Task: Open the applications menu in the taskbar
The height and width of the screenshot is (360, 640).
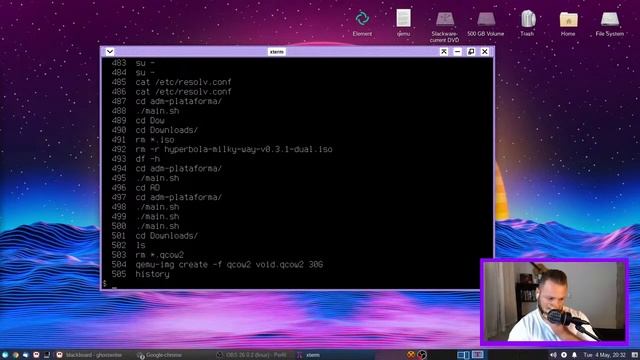Action: (x=5, y=355)
